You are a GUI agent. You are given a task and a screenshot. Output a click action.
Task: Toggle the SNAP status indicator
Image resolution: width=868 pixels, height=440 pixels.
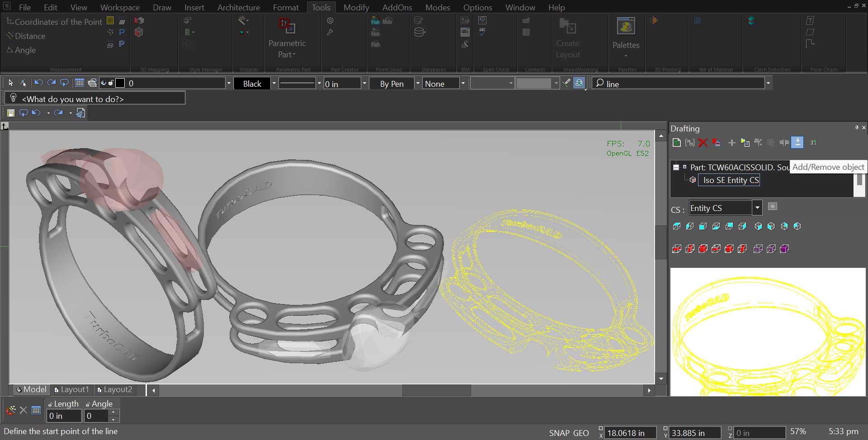click(x=559, y=433)
